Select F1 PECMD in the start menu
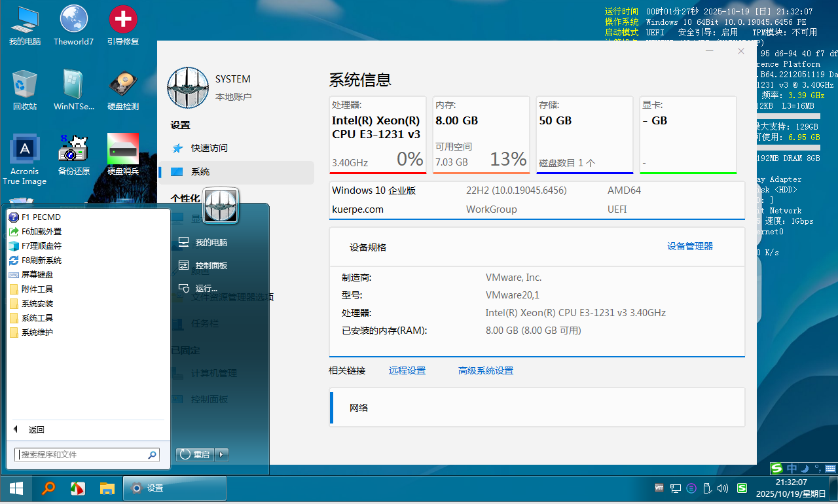838x504 pixels. tap(39, 217)
